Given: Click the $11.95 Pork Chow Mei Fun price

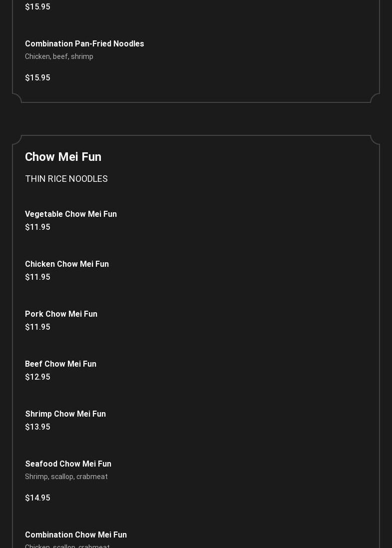Looking at the screenshot, I should pyautogui.click(x=37, y=327).
